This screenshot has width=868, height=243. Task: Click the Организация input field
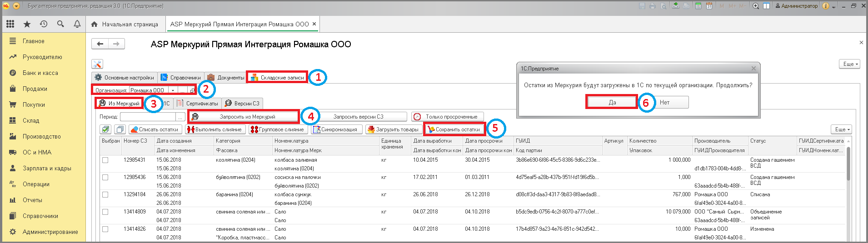[149, 90]
